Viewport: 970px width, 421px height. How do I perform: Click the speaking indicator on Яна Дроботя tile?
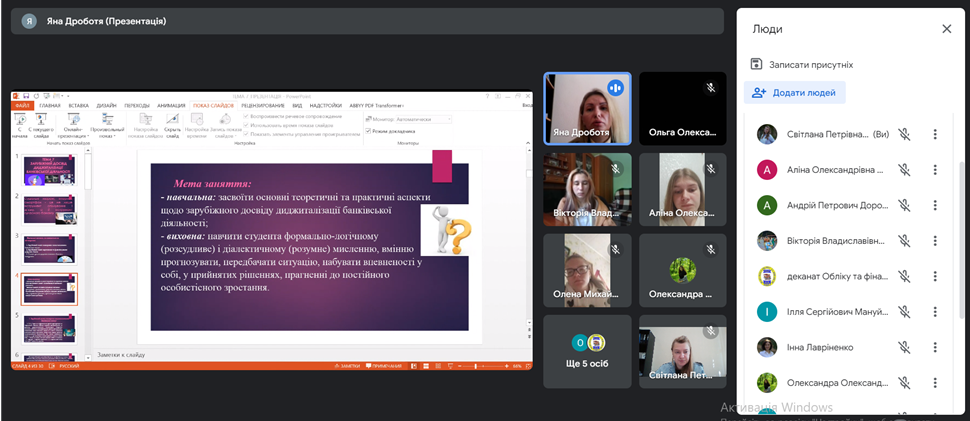tap(616, 88)
